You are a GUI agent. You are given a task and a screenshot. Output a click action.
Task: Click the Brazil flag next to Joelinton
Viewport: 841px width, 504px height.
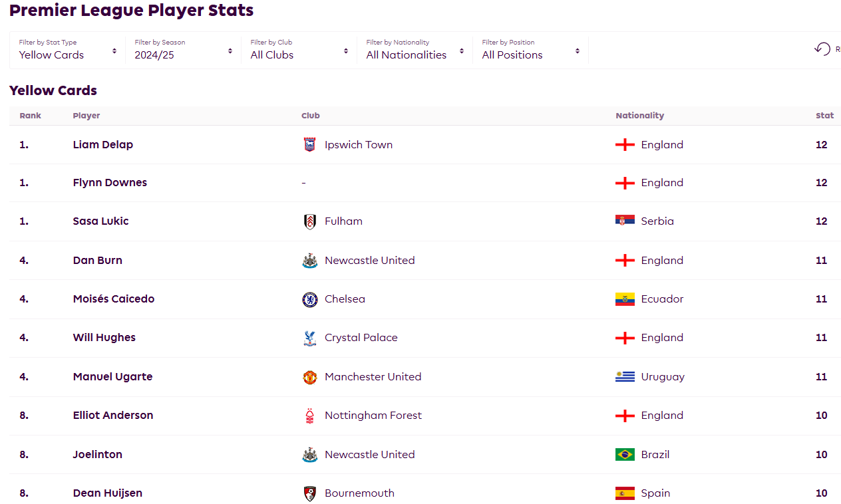pyautogui.click(x=625, y=455)
